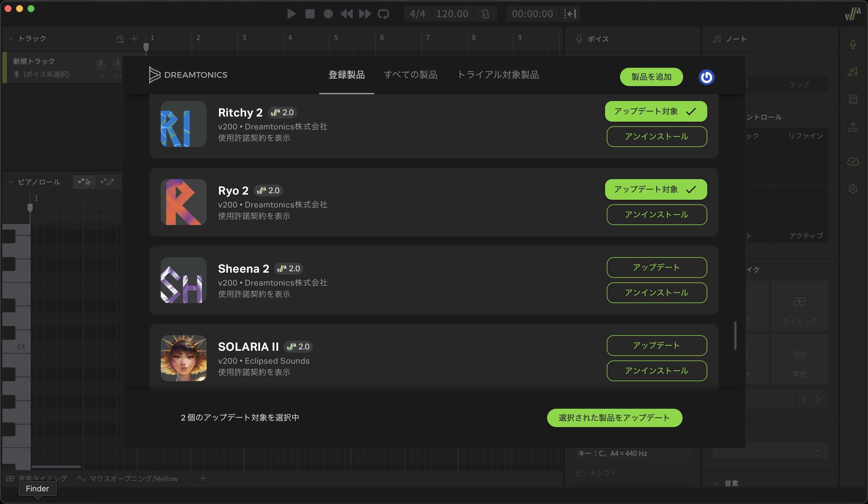This screenshot has width=868, height=504.
Task: Switch to the トライアル対象製品 tab
Action: pyautogui.click(x=498, y=75)
